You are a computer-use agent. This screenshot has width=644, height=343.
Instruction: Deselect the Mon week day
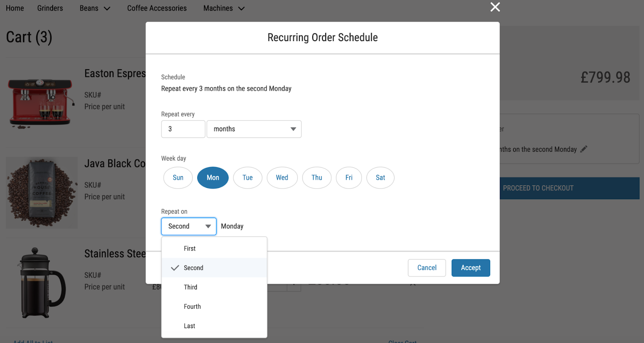click(213, 178)
